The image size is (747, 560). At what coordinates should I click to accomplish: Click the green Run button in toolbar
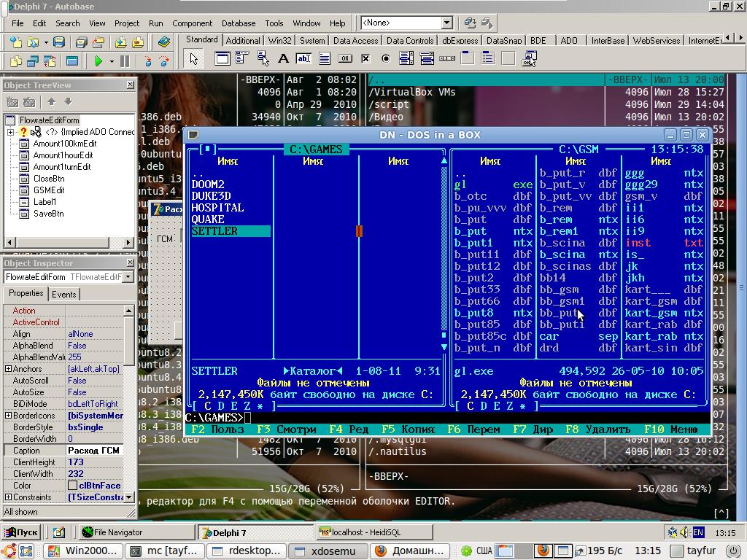[x=98, y=62]
